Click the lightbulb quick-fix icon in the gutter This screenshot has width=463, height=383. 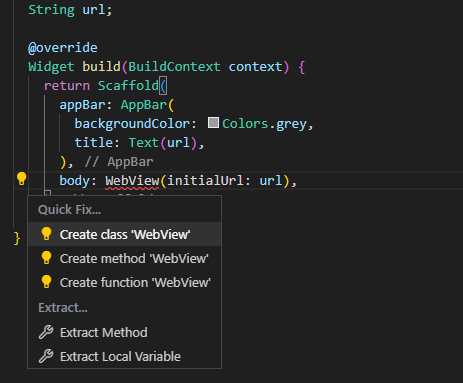pyautogui.click(x=22, y=179)
